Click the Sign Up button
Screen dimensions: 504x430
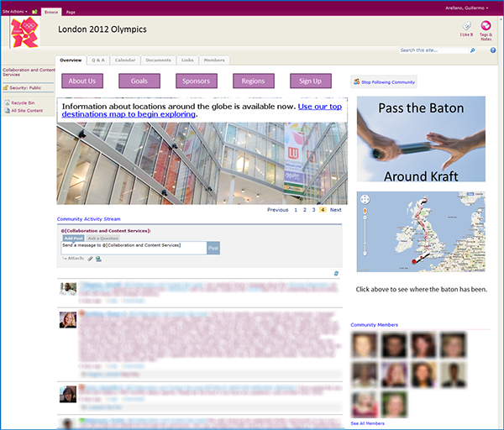[x=311, y=81]
